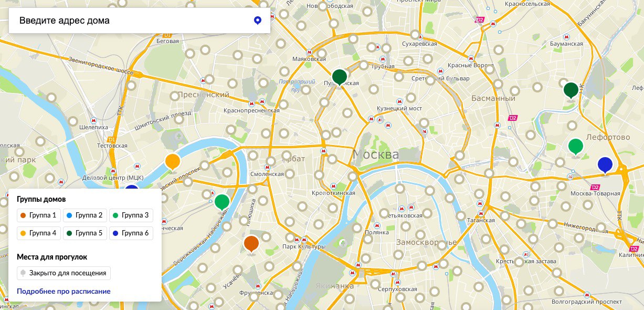Click the blue pin partly hidden behind legend
This screenshot has height=310, width=644.
(x=131, y=187)
